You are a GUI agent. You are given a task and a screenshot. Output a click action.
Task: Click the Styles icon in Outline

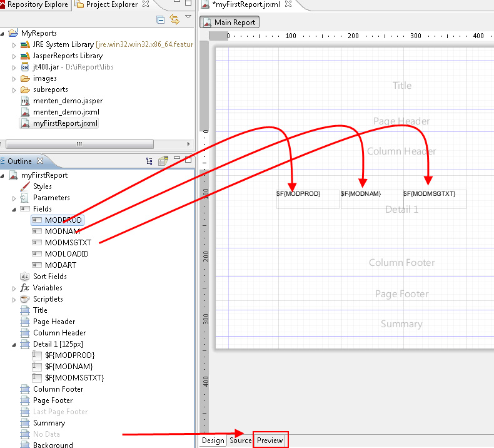pyautogui.click(x=25, y=186)
